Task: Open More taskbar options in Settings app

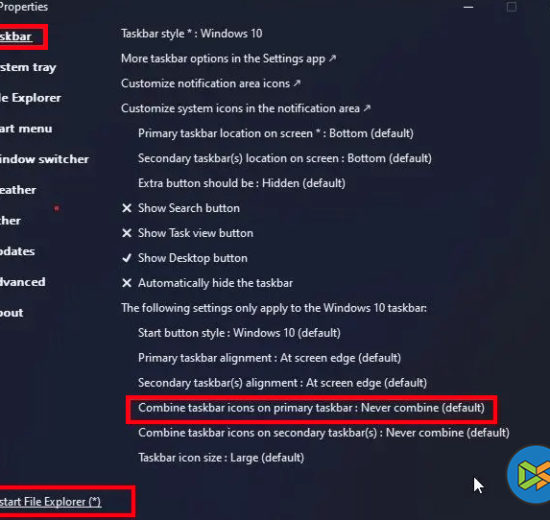Action: pos(228,59)
